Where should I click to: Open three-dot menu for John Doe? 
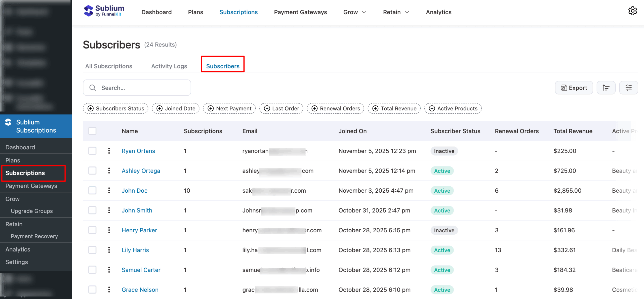[109, 191]
